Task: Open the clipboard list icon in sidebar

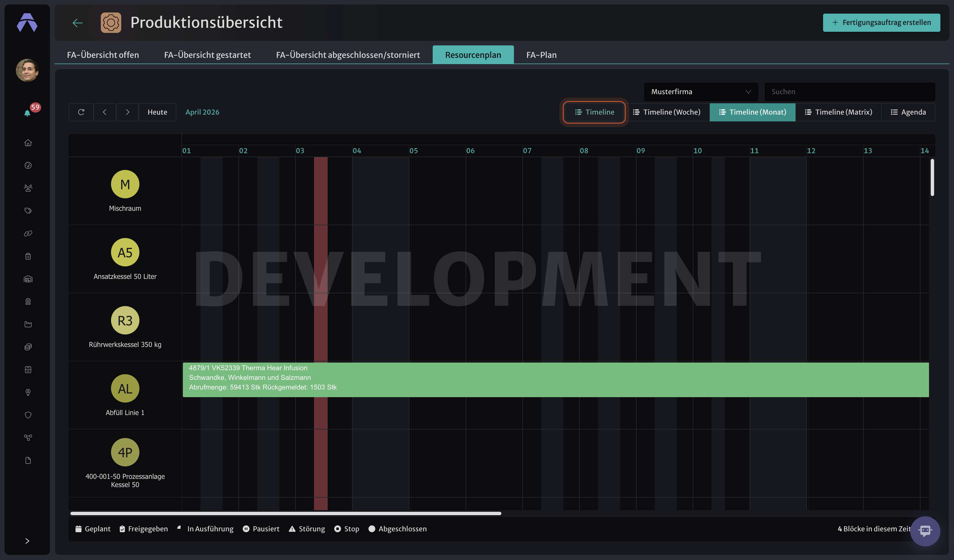Action: pyautogui.click(x=28, y=256)
